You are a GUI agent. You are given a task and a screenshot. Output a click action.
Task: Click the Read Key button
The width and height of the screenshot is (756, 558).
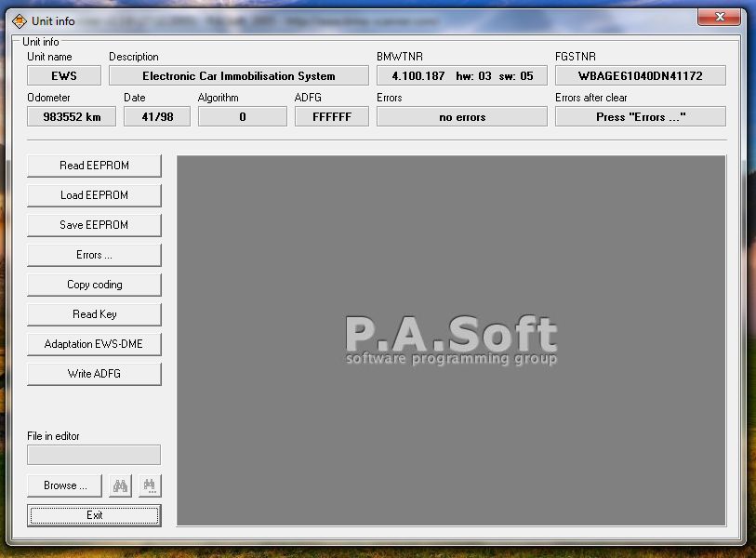pyautogui.click(x=94, y=314)
